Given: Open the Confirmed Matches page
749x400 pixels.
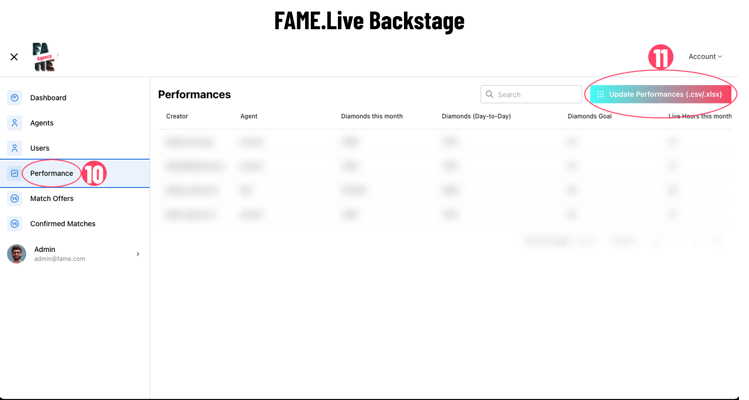Looking at the screenshot, I should [63, 224].
